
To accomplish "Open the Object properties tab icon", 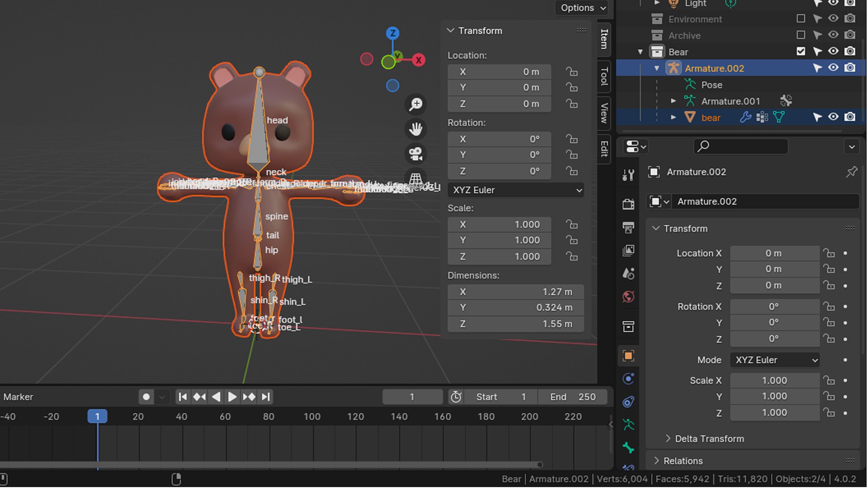I will click(628, 356).
